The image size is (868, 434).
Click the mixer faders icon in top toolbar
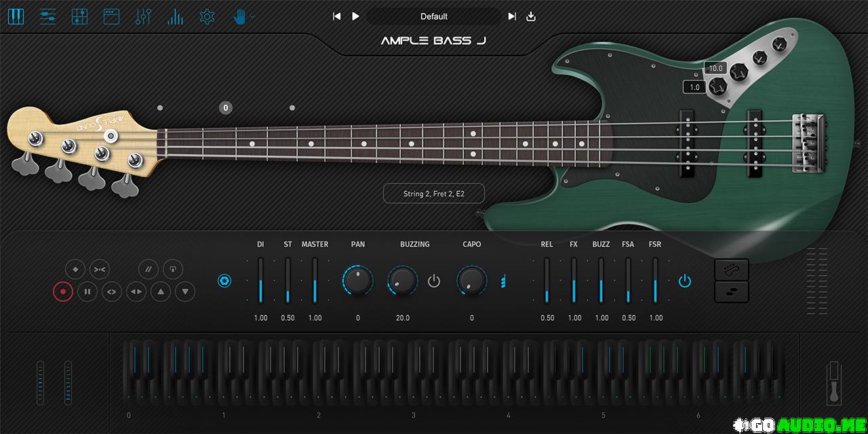point(143,16)
